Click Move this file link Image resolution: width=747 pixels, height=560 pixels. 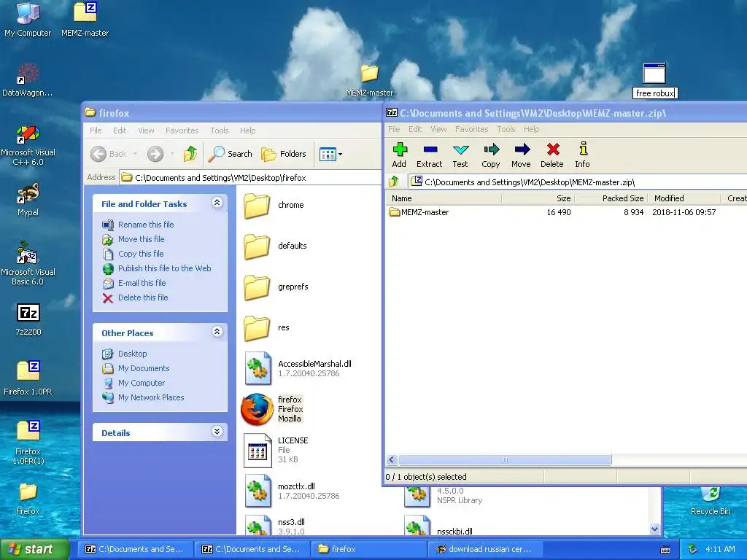coord(141,239)
